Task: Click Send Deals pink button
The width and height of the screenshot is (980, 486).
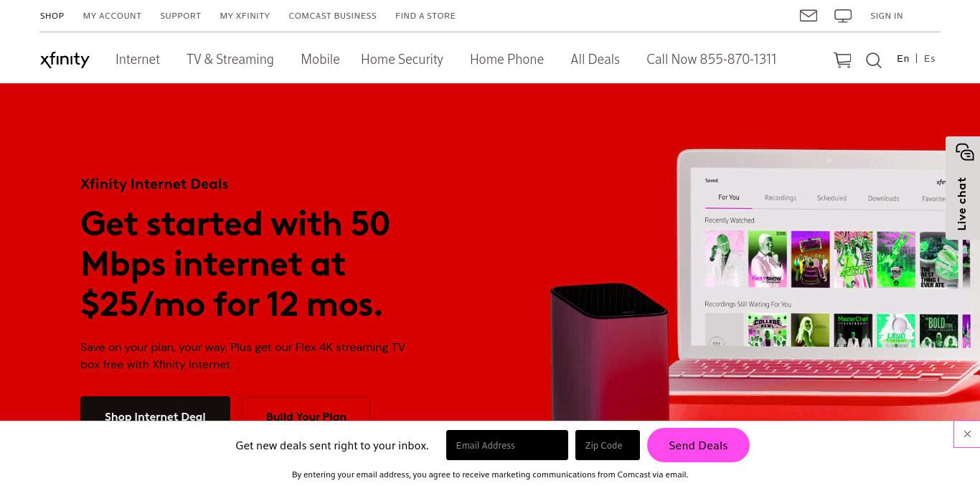Action: (698, 445)
